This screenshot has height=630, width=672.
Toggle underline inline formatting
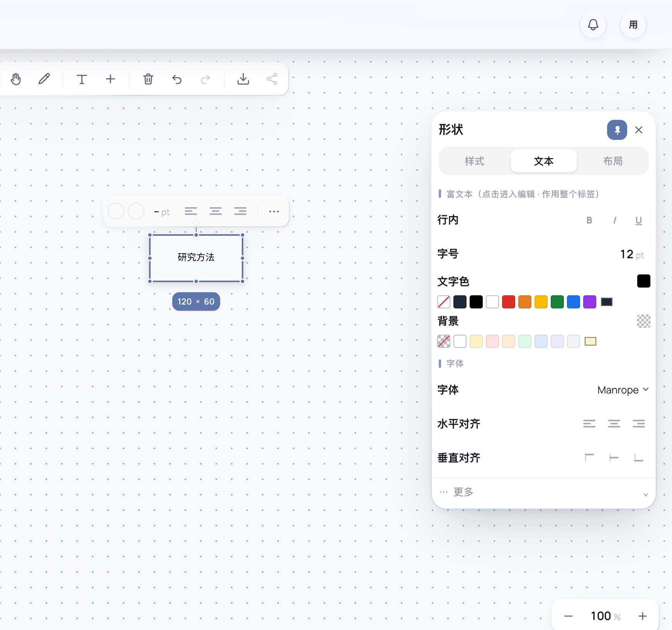pos(639,220)
